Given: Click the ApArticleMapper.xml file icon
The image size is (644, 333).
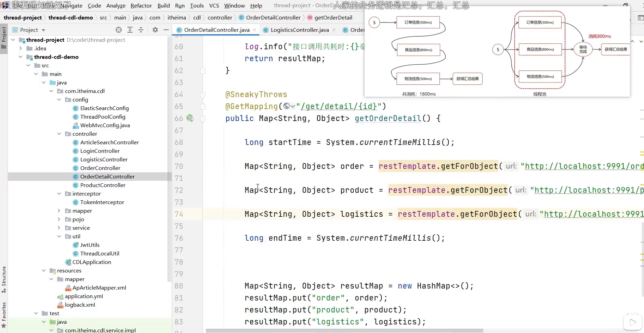Looking at the screenshot, I should [x=68, y=288].
